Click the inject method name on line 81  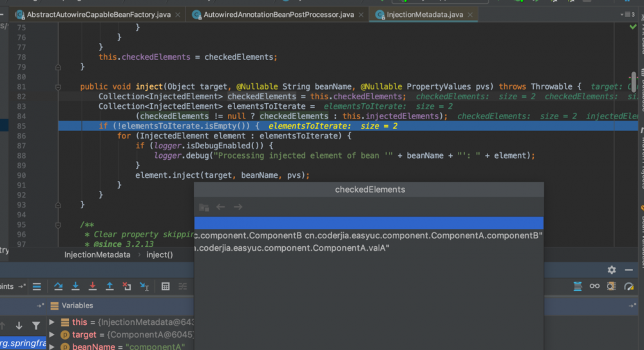(149, 87)
